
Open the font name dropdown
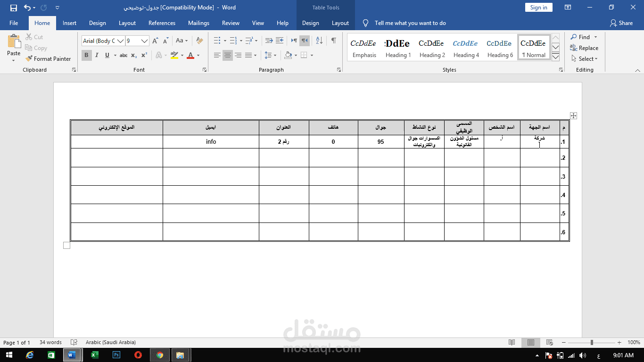[x=121, y=41]
